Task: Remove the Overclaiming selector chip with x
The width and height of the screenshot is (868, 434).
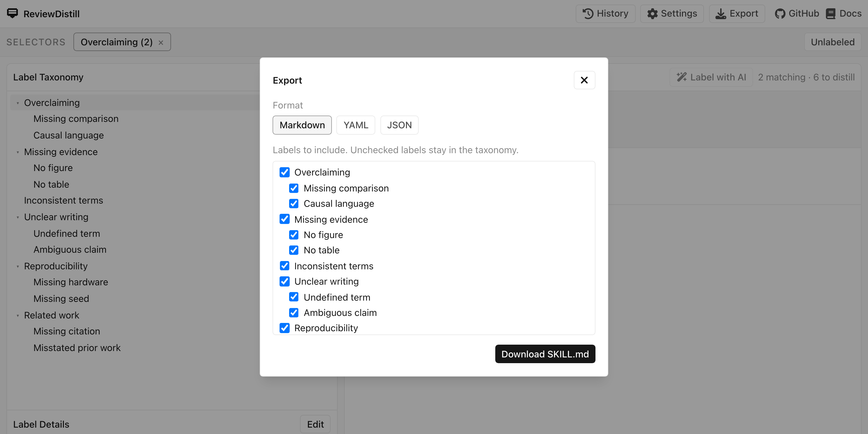Action: tap(161, 42)
